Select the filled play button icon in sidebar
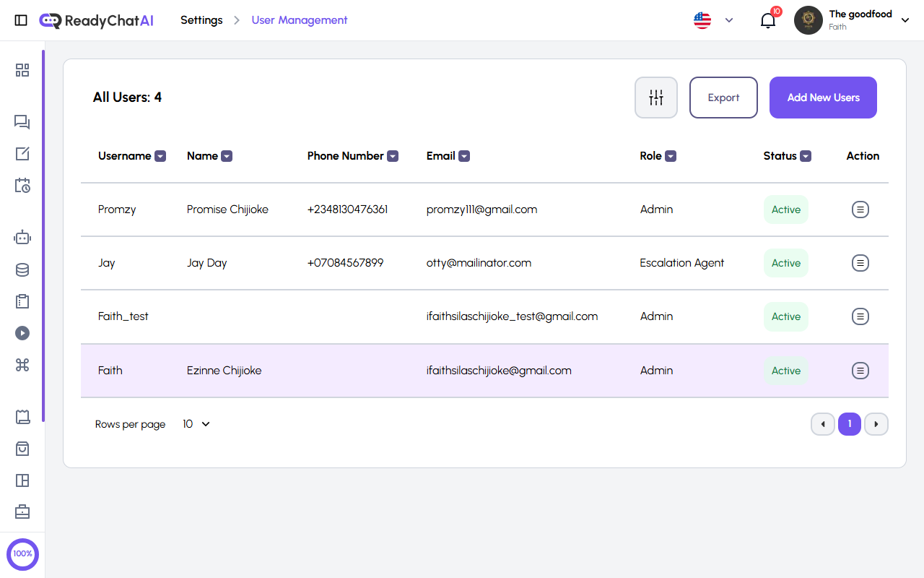This screenshot has height=578, width=924. (22, 333)
